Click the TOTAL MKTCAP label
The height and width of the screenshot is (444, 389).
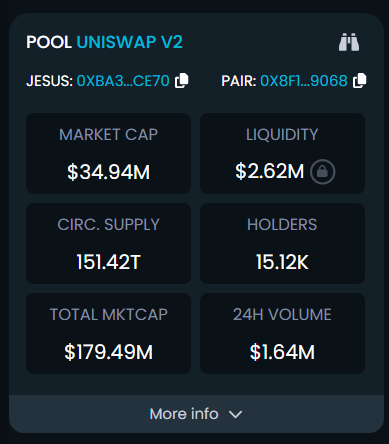point(108,315)
